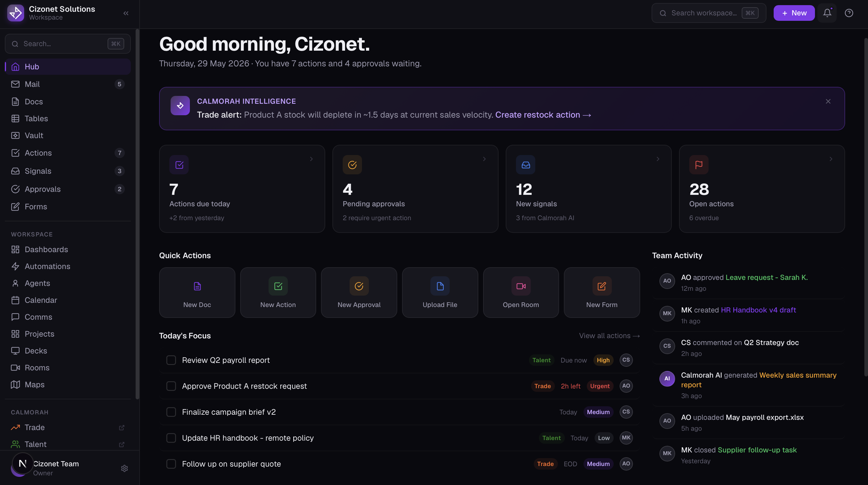Open Approvals in the sidebar

(x=68, y=189)
